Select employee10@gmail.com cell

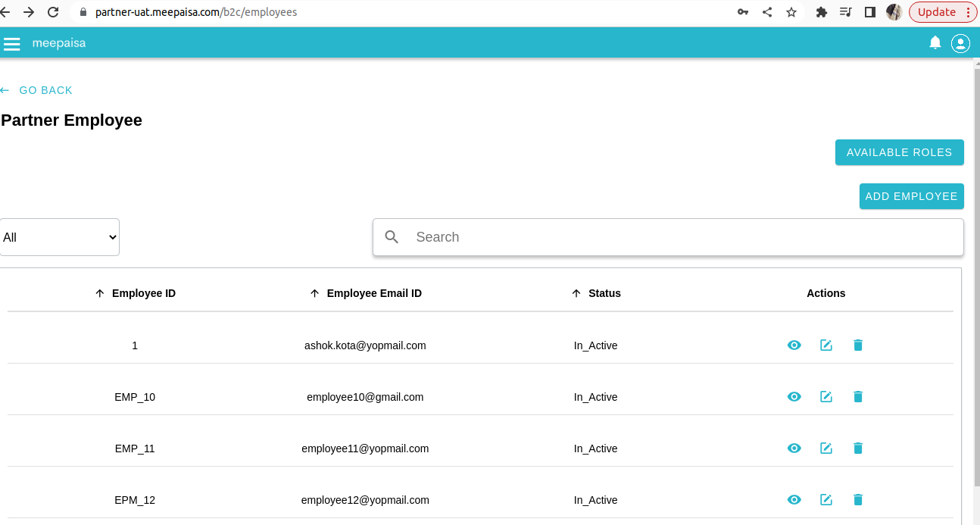[365, 397]
